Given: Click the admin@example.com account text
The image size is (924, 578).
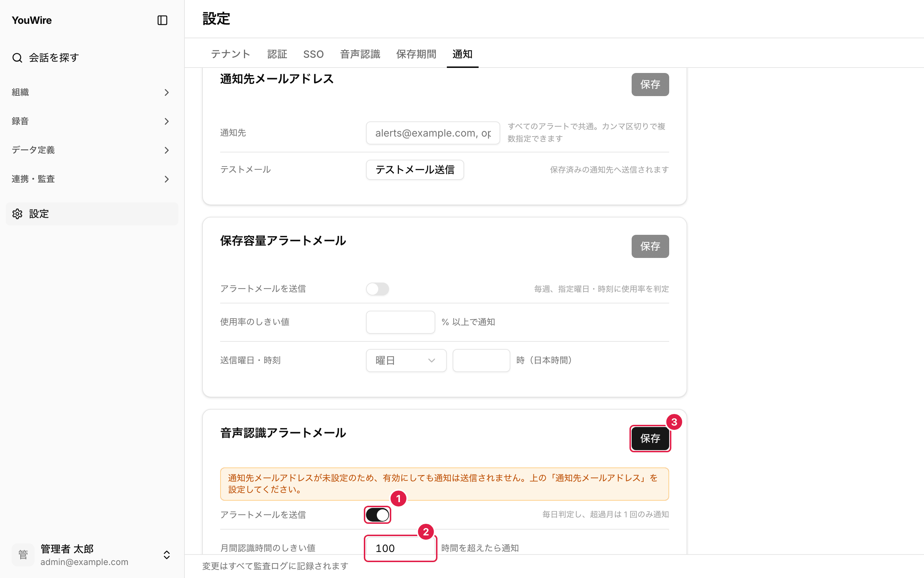Looking at the screenshot, I should point(84,562).
